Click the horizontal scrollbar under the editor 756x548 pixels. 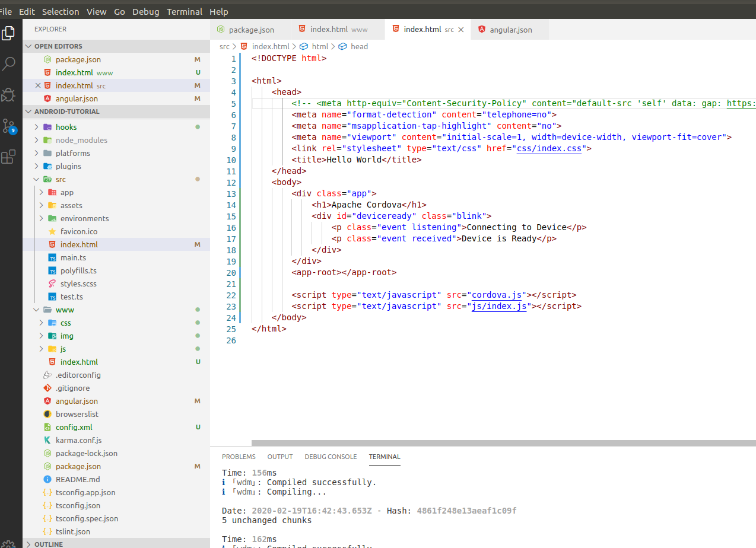click(x=503, y=443)
